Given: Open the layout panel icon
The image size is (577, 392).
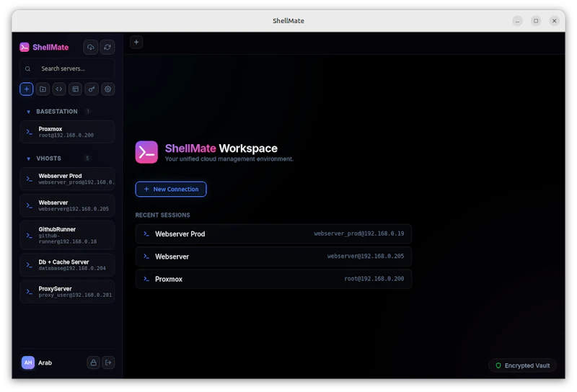Looking at the screenshot, I should click(75, 89).
